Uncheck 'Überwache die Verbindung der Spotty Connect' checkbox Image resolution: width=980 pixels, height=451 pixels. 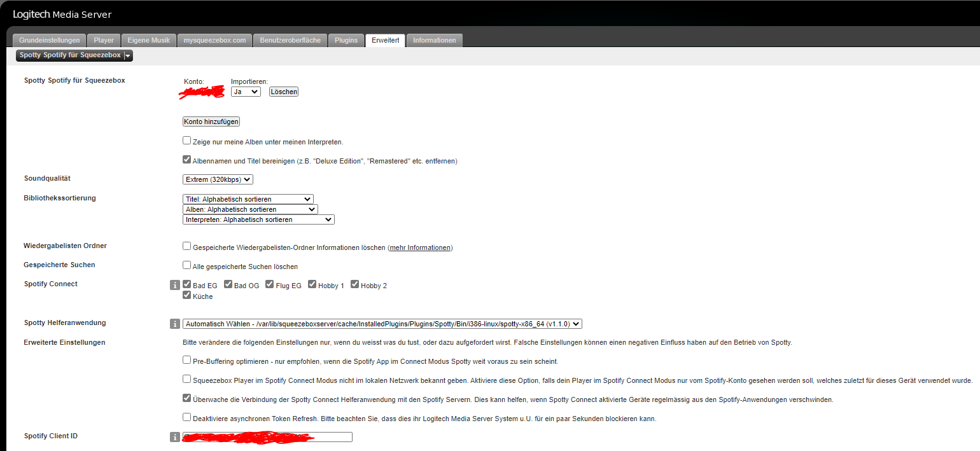click(186, 398)
